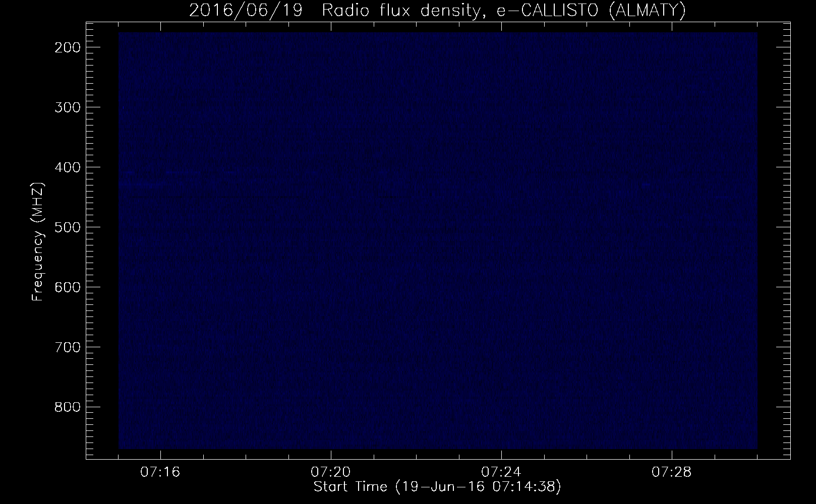Viewport: 816px width, 504px height.
Task: Click the 800 frequency tick label
Action: pyautogui.click(x=67, y=407)
